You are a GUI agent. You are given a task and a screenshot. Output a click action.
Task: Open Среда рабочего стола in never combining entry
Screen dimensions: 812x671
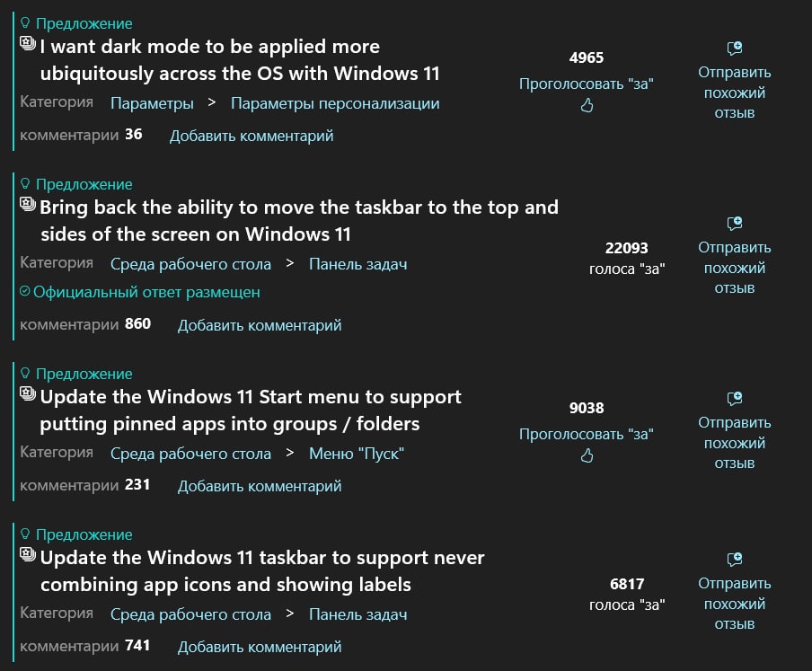[190, 614]
